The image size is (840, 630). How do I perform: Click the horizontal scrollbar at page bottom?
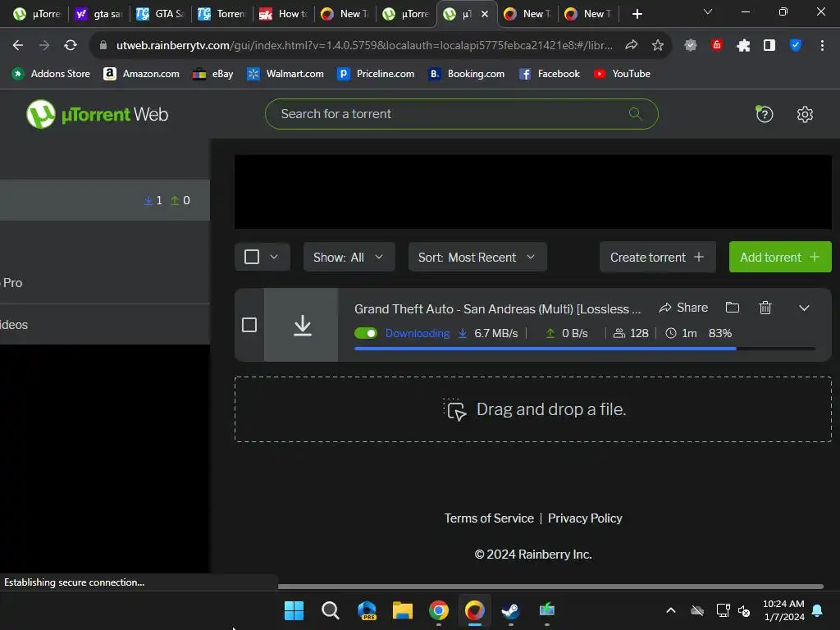(x=550, y=587)
